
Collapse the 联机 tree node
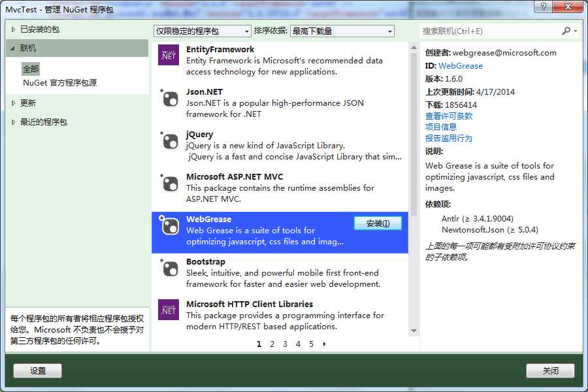(x=13, y=48)
